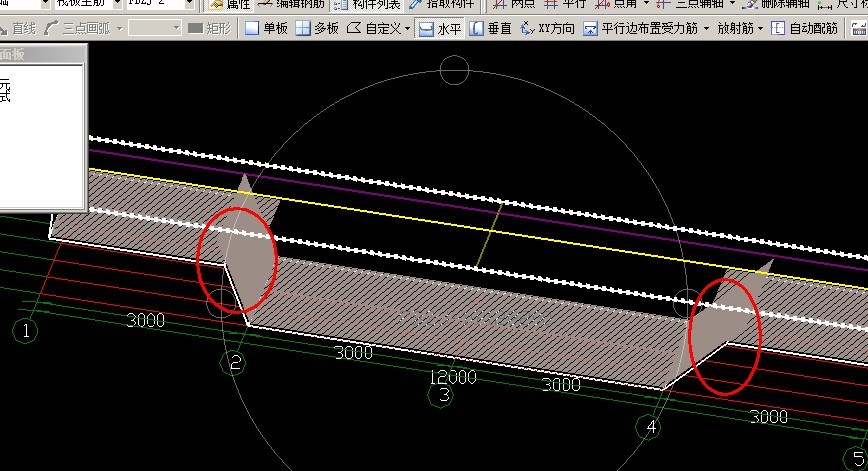
Task: Expand the 放射筋 dropdown arrow
Action: click(760, 28)
